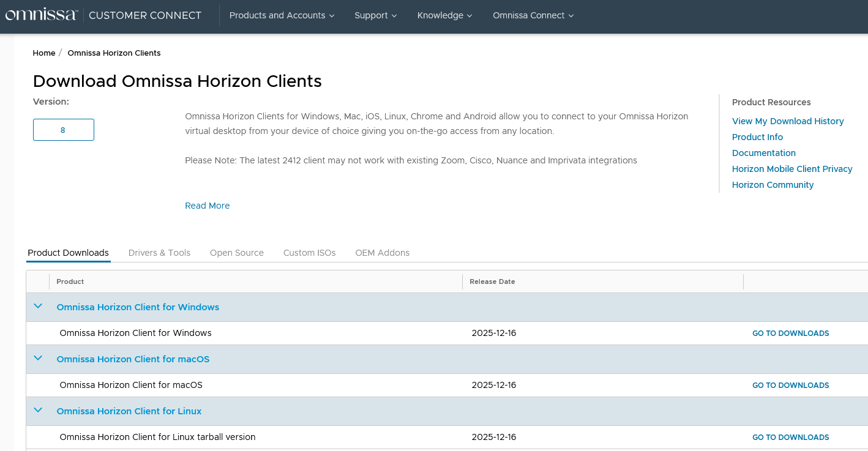
Task: Open View My Download History link
Action: pos(787,121)
